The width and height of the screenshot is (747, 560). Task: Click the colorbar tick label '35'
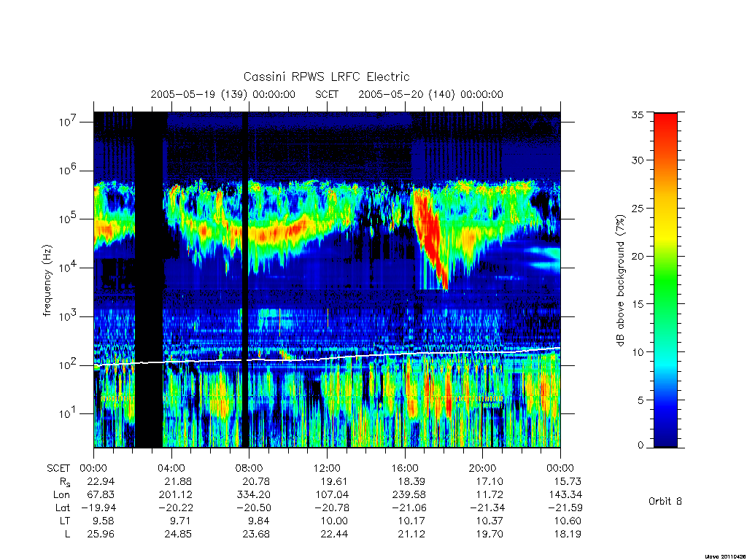638,114
